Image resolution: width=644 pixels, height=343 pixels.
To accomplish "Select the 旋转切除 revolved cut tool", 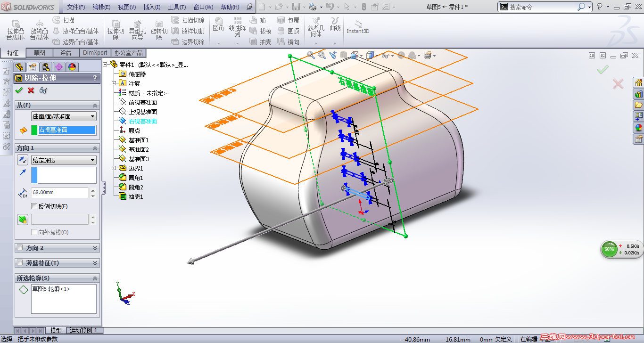I will 159,30.
